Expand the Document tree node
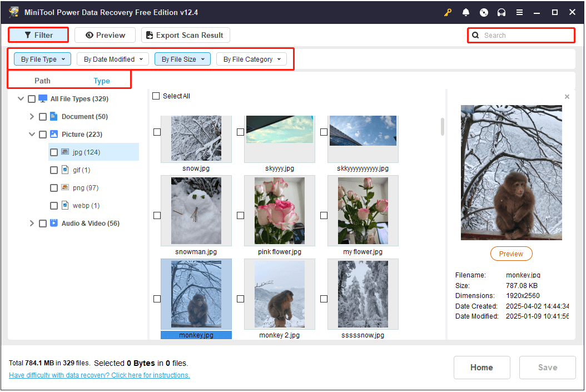Screen dimensions: 586x392 tap(32, 116)
